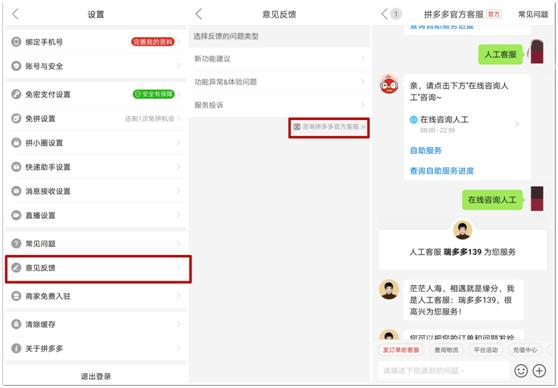Click the 清除缓存 row icon
This screenshot has height=388, width=558.
point(16,324)
